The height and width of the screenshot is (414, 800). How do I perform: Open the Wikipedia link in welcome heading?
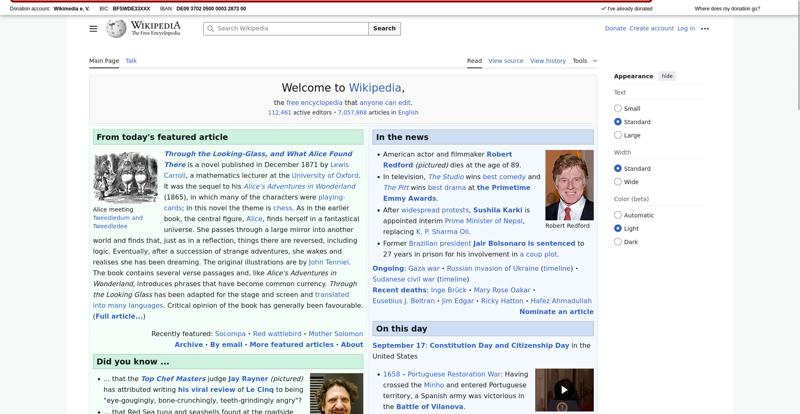tap(375, 88)
